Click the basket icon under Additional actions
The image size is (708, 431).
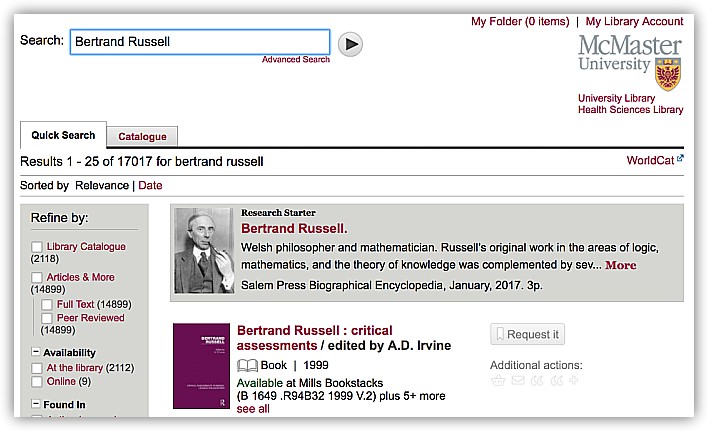click(498, 380)
